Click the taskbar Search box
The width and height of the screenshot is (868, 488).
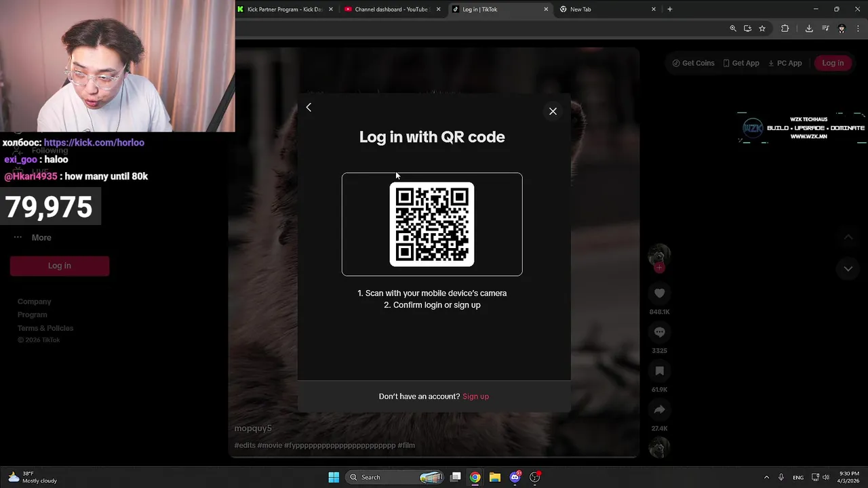pyautogui.click(x=395, y=477)
